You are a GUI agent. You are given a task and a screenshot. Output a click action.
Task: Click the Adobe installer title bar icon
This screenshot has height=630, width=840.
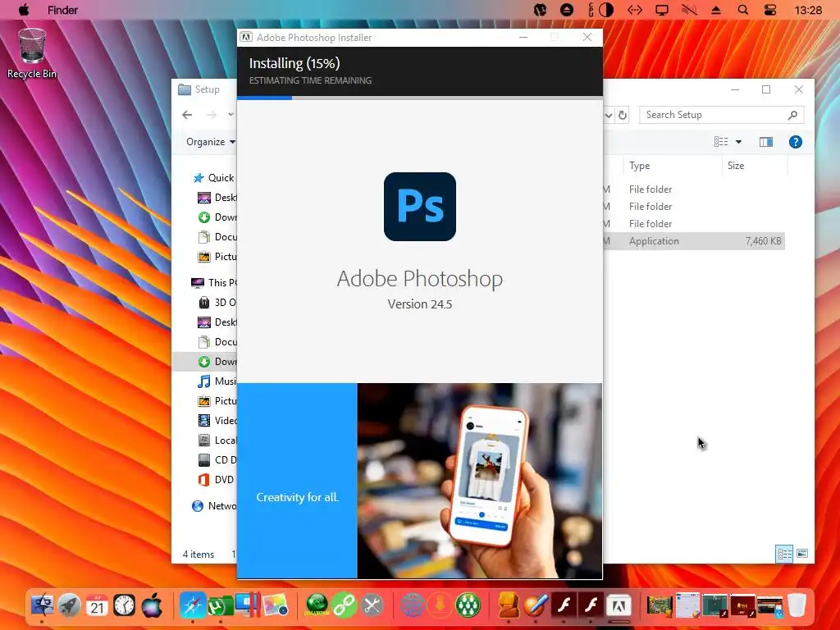(x=246, y=37)
